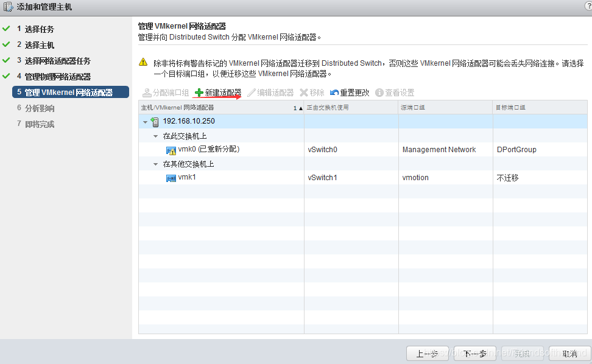
Task: Select the vmk0 (已重新分配) row
Action: (363, 150)
